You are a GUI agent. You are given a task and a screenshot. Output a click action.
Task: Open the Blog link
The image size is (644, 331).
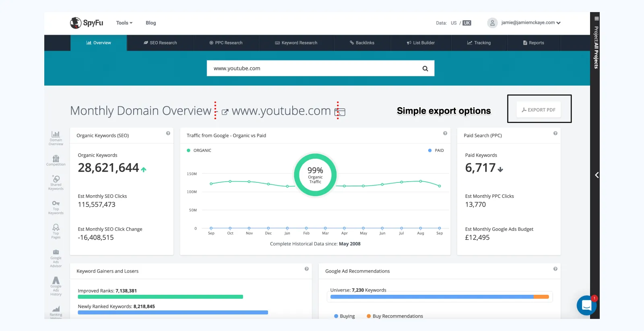[x=151, y=23]
